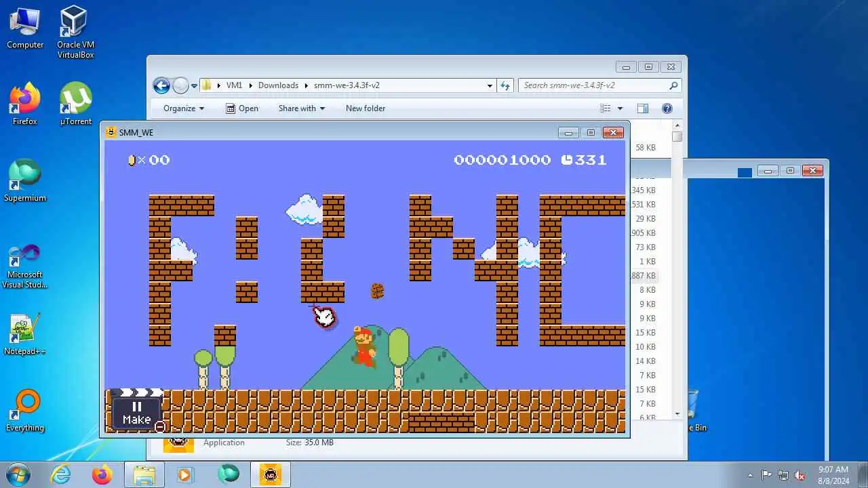868x488 pixels.
Task: Open recent pages dropdown in Explorer
Action: tap(194, 86)
